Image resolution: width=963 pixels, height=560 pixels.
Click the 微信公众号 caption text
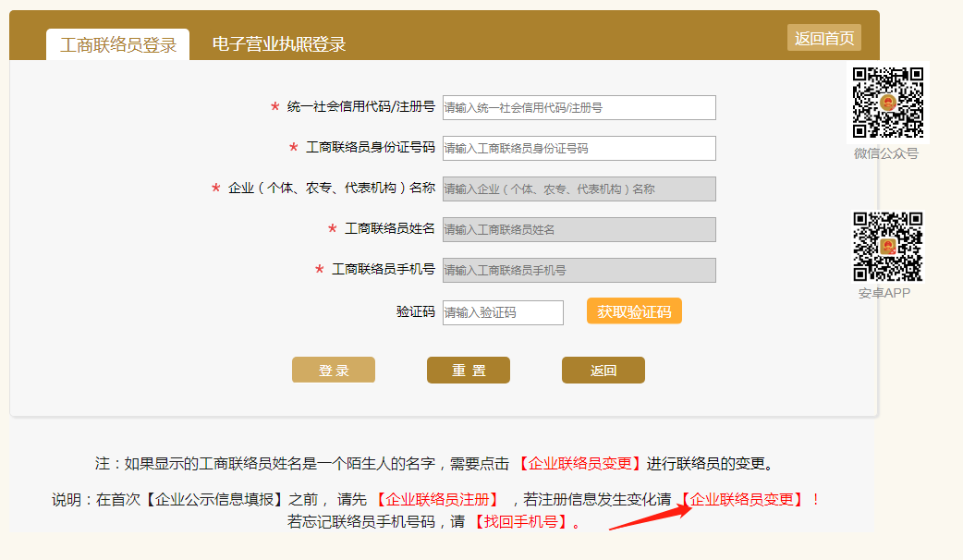(885, 153)
